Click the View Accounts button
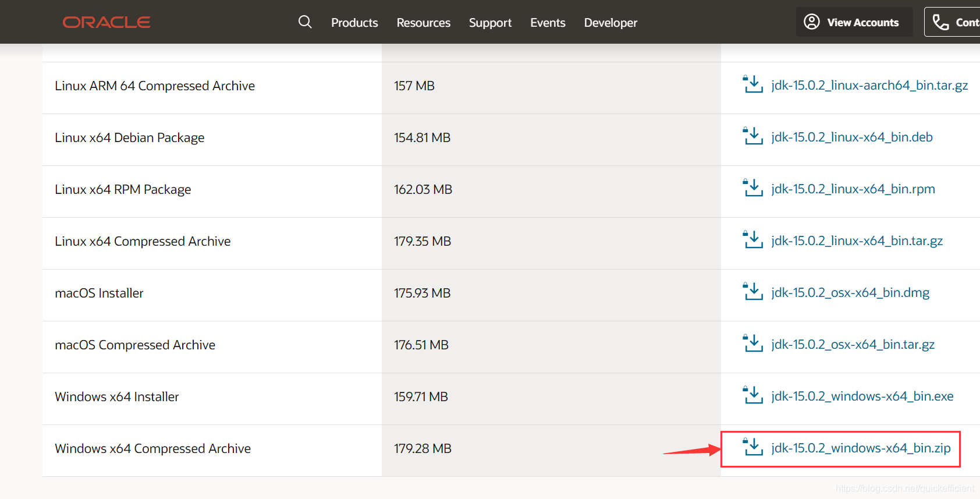 [x=854, y=22]
